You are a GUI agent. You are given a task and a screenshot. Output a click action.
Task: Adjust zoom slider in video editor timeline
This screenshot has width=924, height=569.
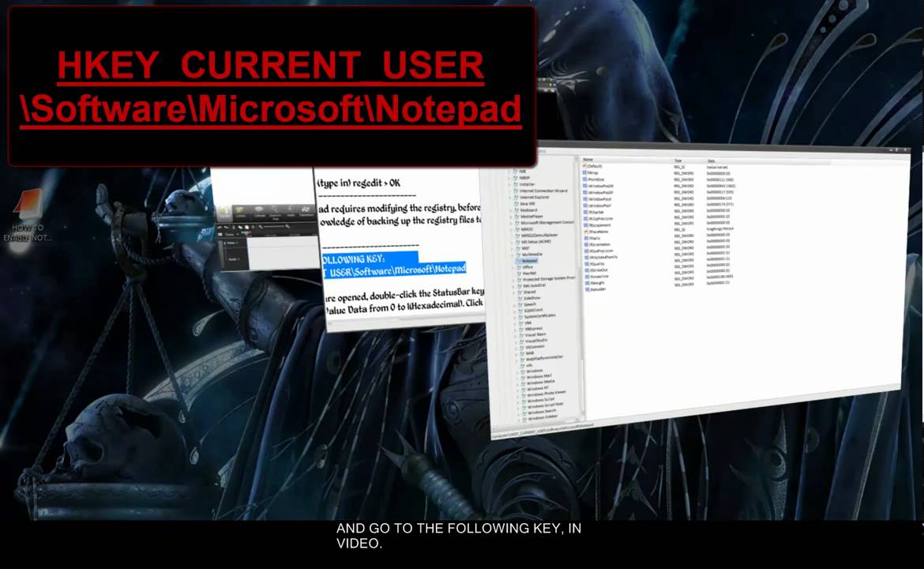[x=274, y=227]
